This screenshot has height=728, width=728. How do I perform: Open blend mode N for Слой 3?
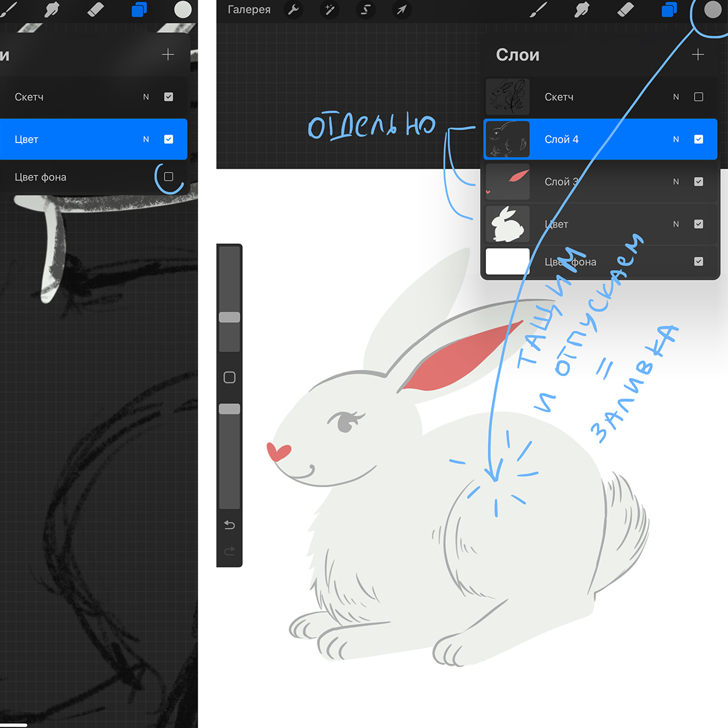(x=676, y=182)
